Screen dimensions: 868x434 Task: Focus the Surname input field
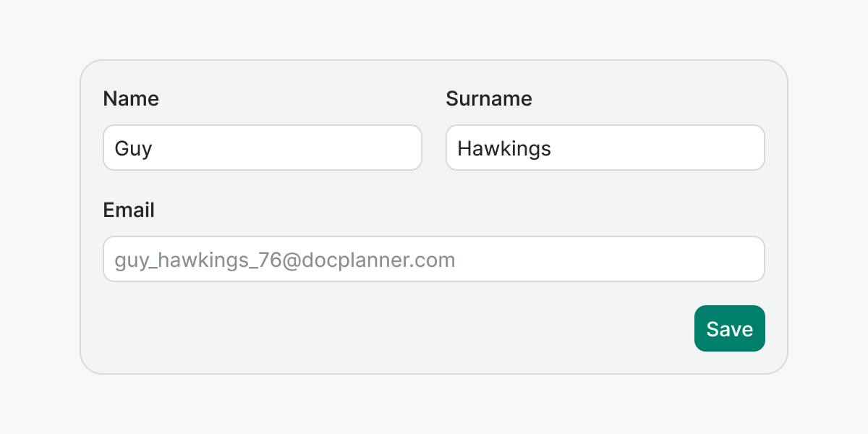[x=605, y=148]
